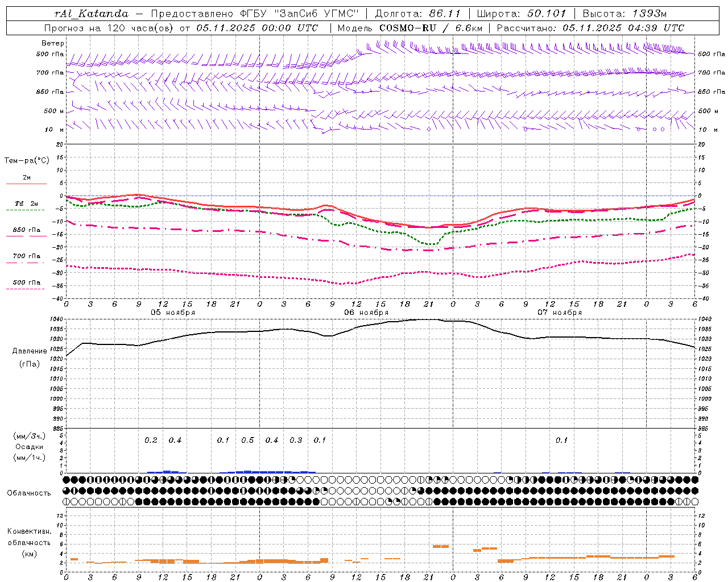Select the Высота: 1393м field
Viewport: 728px width, 582px height.
tap(624, 14)
